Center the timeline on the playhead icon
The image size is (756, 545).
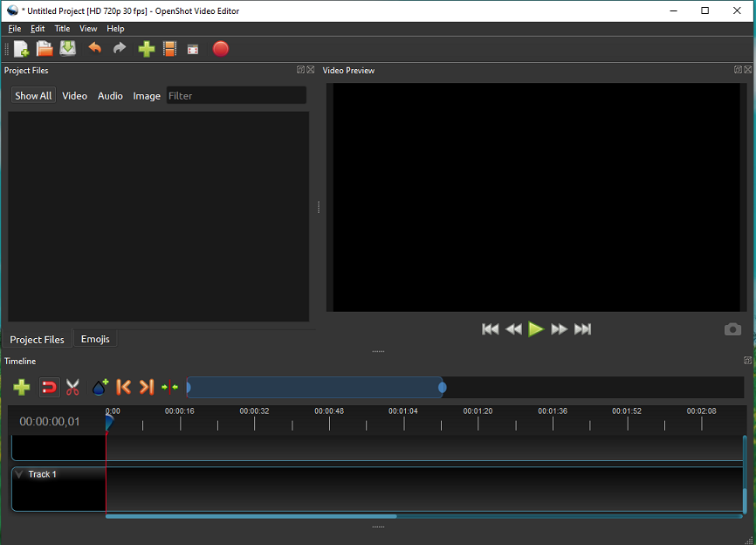click(169, 387)
